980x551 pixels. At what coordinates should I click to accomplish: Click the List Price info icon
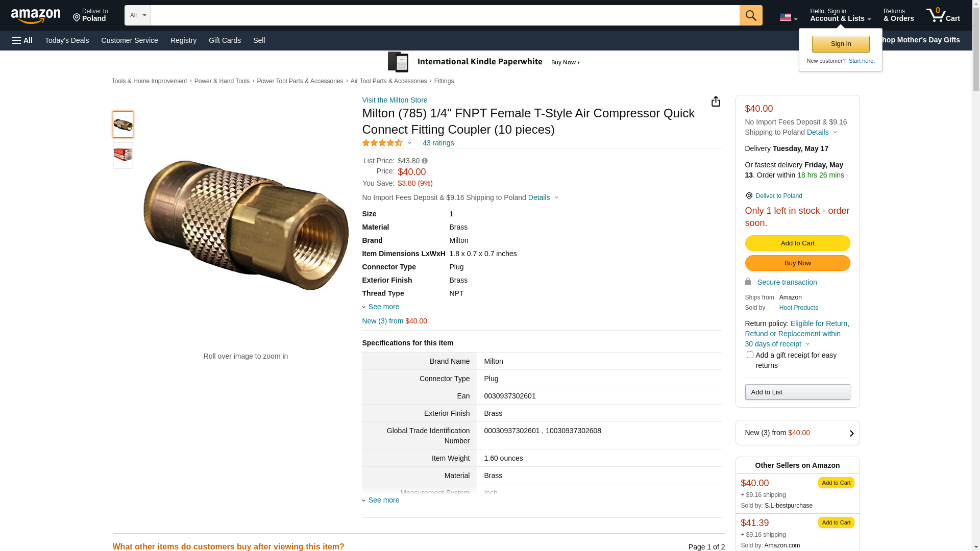[425, 161]
